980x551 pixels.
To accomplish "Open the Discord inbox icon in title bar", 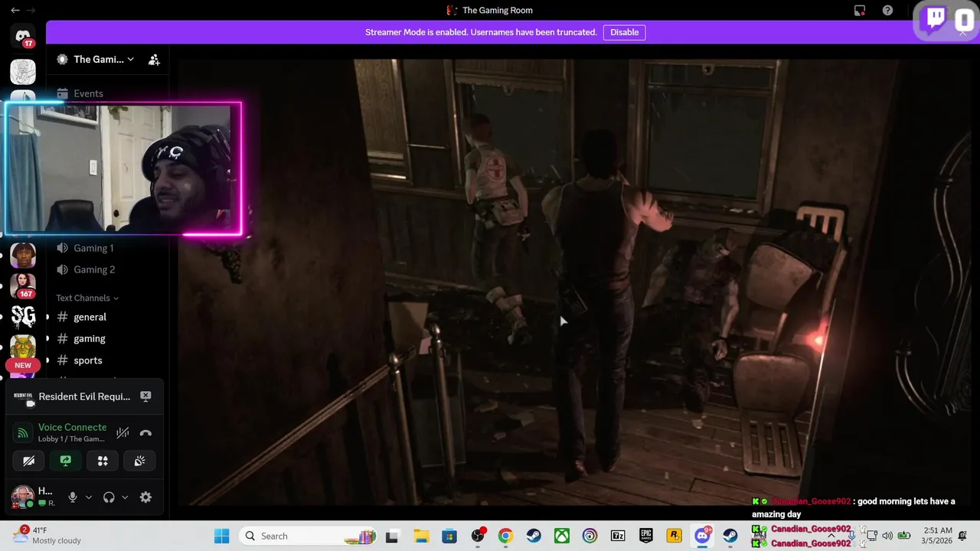I will 860,10.
